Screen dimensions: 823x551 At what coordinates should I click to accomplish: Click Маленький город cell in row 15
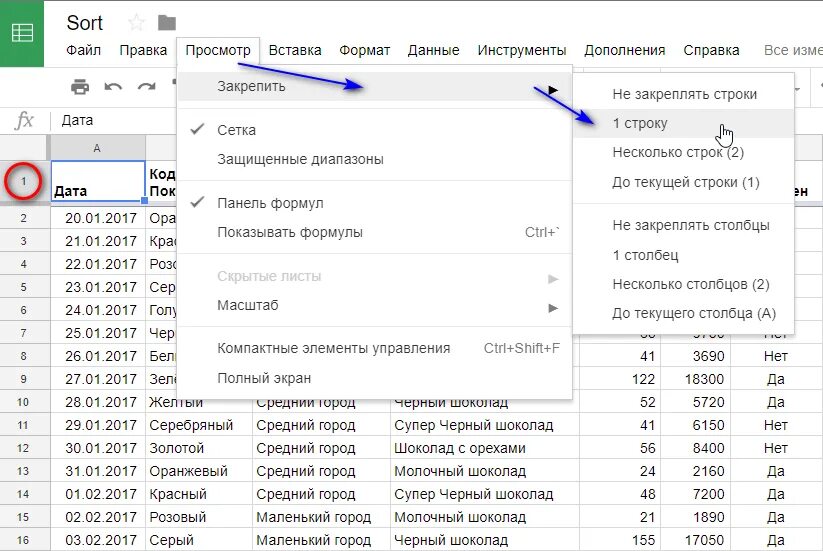321,517
